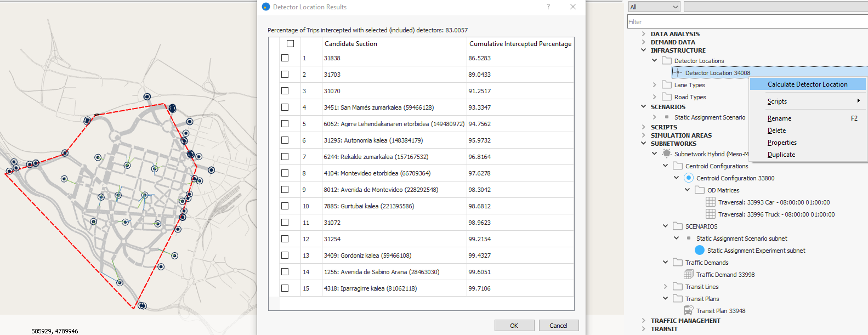The height and width of the screenshot is (335, 868).
Task: Check the box for row 13 Gordoniz kalea
Action: pos(285,255)
